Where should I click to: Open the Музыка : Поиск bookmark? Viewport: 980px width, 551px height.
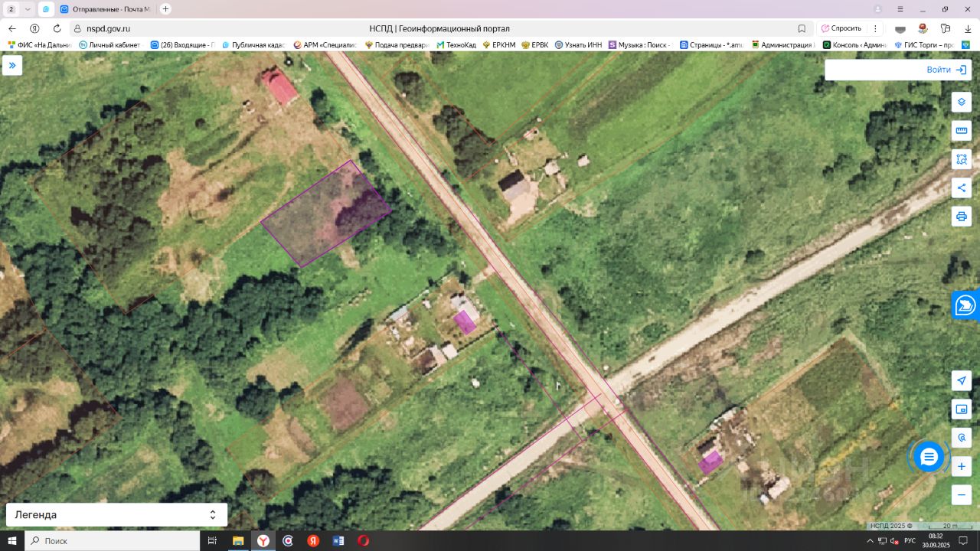pos(641,45)
